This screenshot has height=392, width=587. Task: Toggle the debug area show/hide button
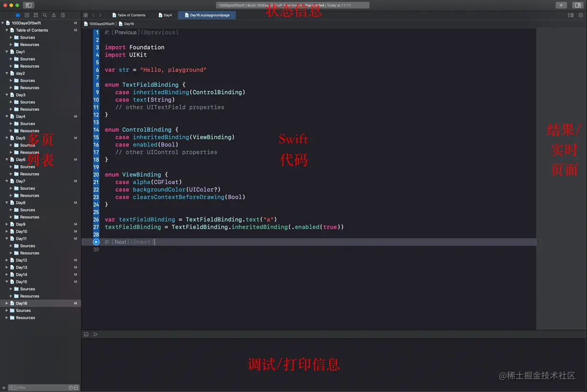coord(86,334)
